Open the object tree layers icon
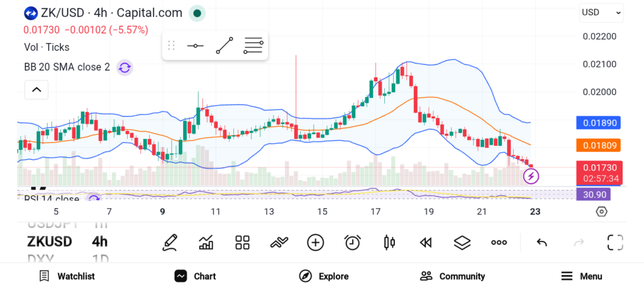 click(462, 242)
